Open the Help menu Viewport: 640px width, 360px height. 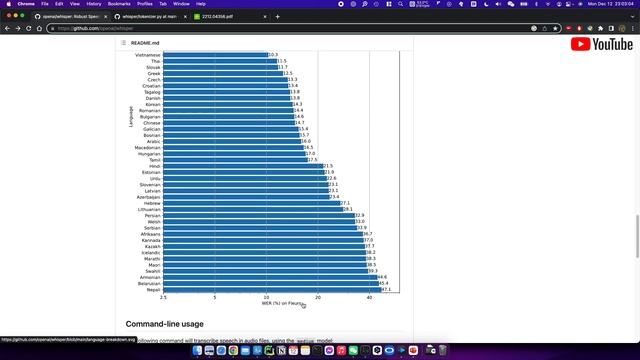click(x=201, y=4)
